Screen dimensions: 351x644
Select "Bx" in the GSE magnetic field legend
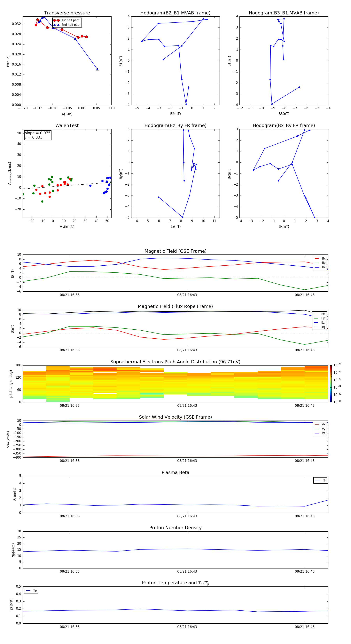point(320,259)
